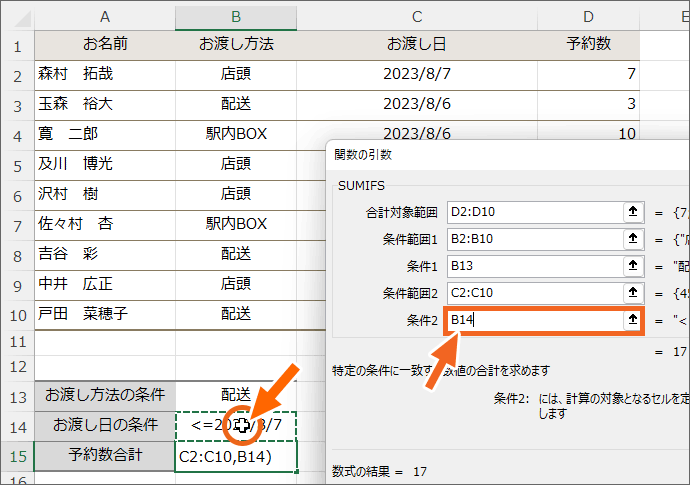Collapse dialog button for 条件範囲2 field
This screenshot has width=690, height=485.
[633, 293]
